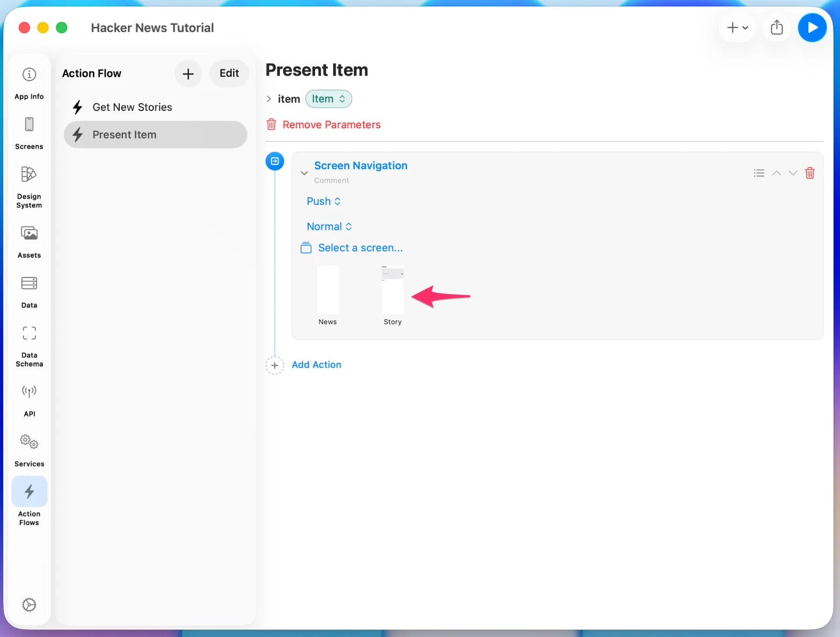Viewport: 840px width, 637px height.
Task: Delete the Screen Navigation action
Action: [x=810, y=173]
